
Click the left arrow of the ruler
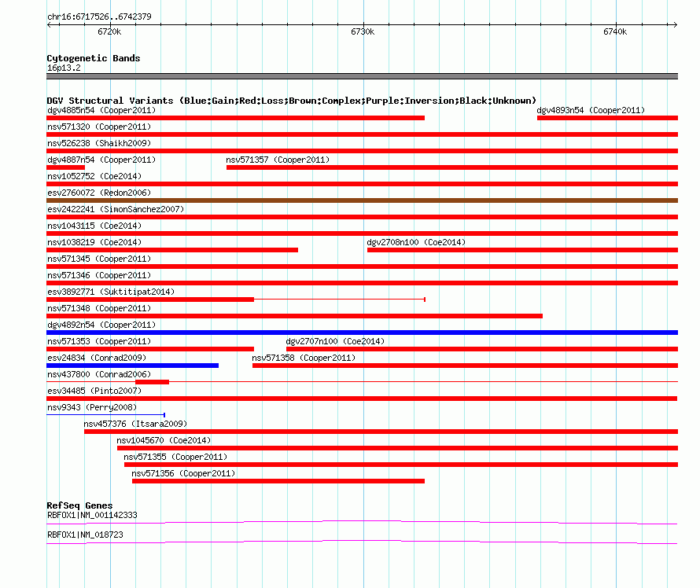50,24
